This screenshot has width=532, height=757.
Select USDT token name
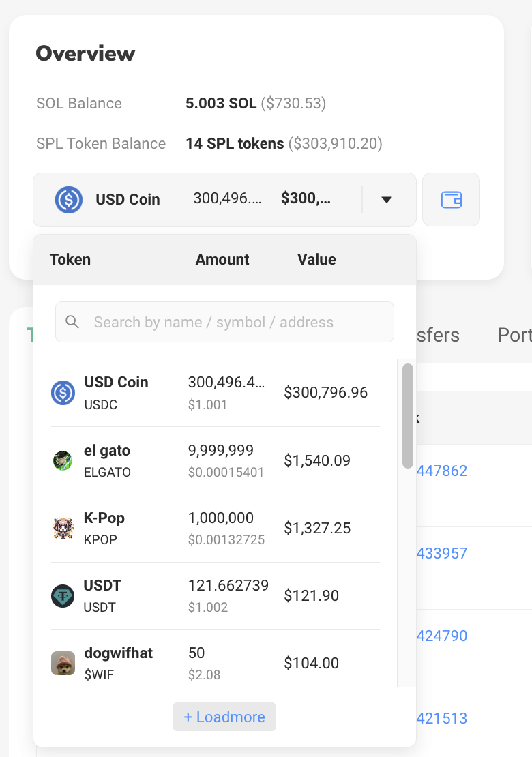pyautogui.click(x=102, y=585)
